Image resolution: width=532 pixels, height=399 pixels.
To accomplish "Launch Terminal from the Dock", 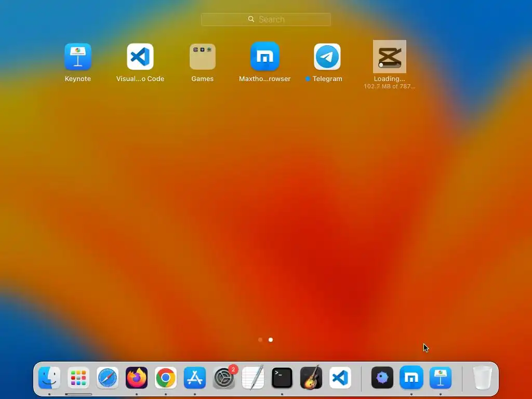I will [282, 378].
